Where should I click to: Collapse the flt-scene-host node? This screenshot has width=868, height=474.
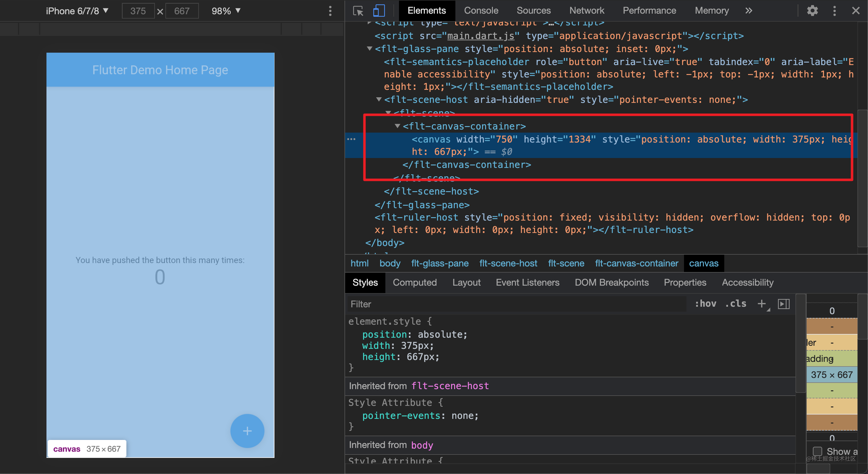[379, 99]
